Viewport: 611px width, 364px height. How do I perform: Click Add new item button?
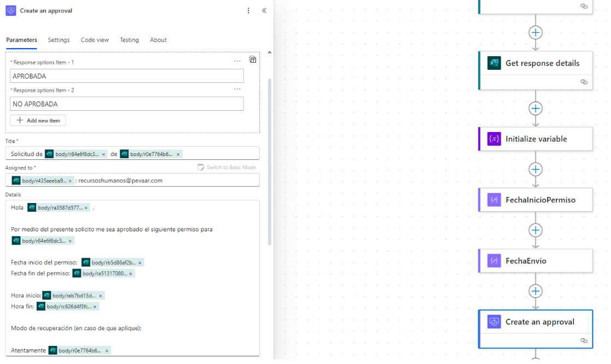(x=38, y=120)
